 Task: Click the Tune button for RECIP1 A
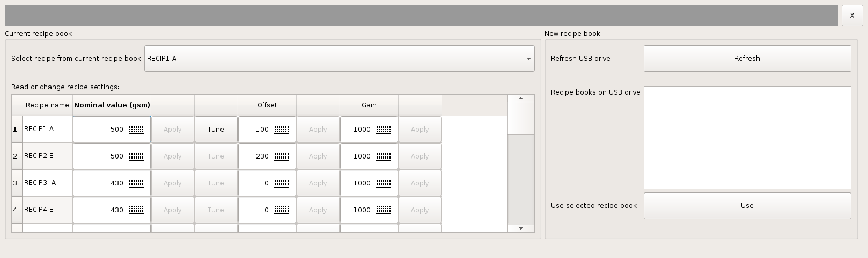216,130
